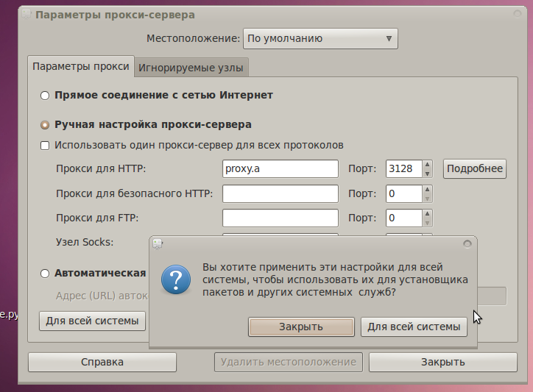
Task: Select the 'Автоматическая' proxy configuration radio button
Action: (x=46, y=274)
